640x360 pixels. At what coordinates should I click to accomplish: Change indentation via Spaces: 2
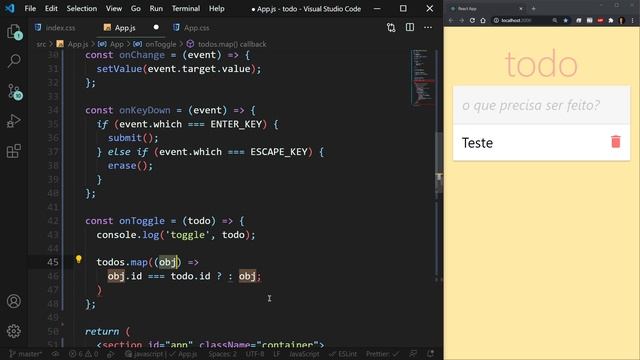click(x=222, y=354)
